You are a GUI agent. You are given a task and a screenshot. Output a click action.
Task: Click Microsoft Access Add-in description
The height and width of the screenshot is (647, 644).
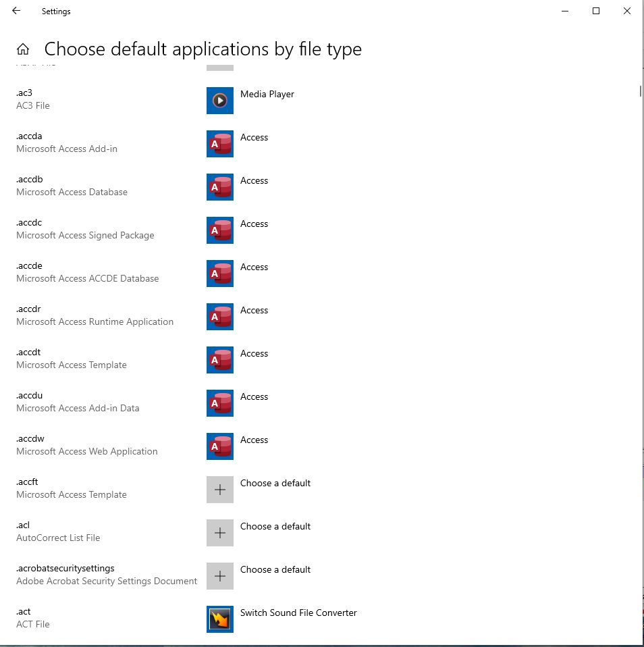click(67, 149)
